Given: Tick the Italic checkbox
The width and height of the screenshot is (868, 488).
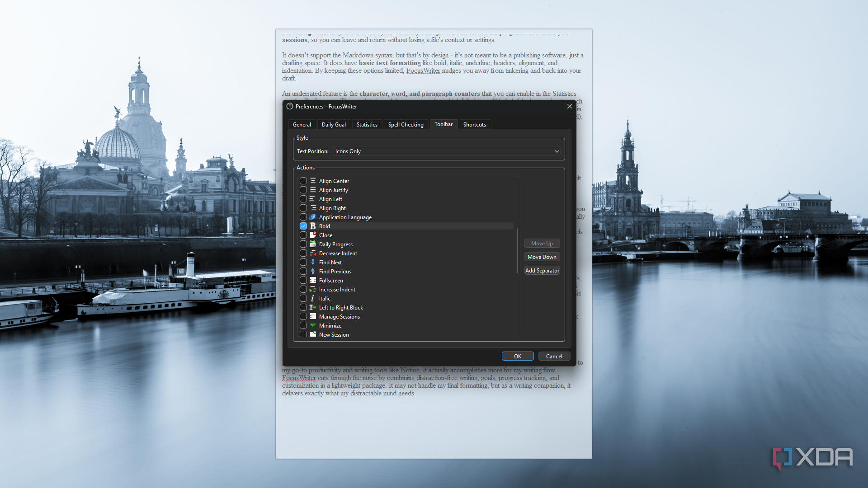Looking at the screenshot, I should [303, 298].
